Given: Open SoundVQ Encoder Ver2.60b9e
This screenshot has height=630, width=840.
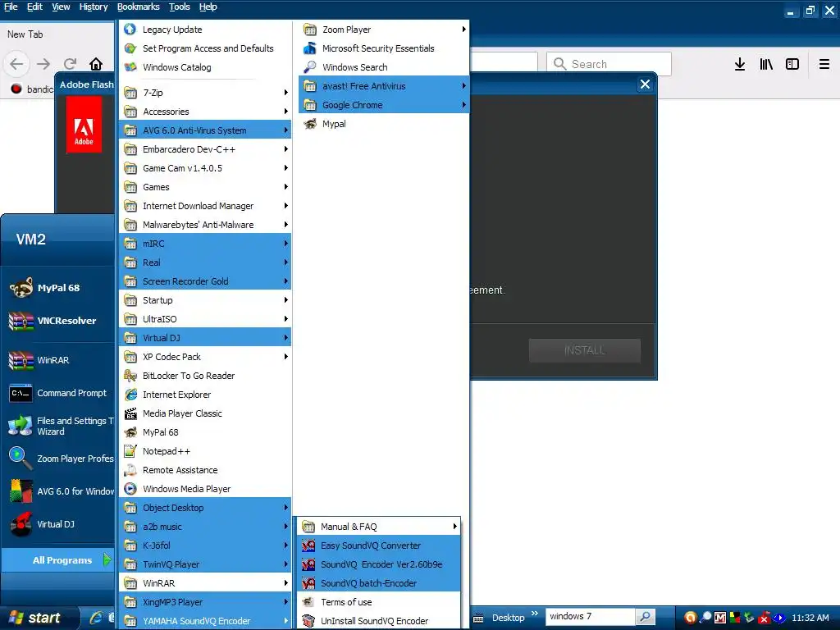Looking at the screenshot, I should pyautogui.click(x=379, y=564).
